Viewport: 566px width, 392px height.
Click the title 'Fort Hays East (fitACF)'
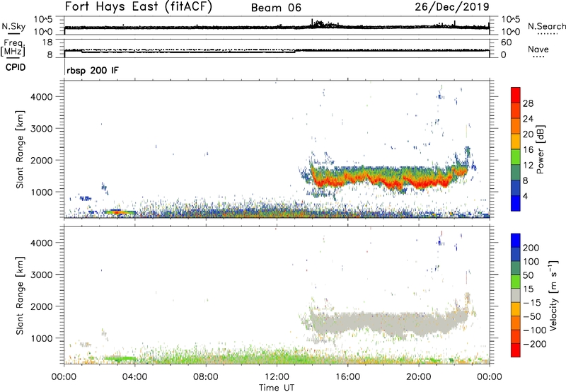(139, 6)
